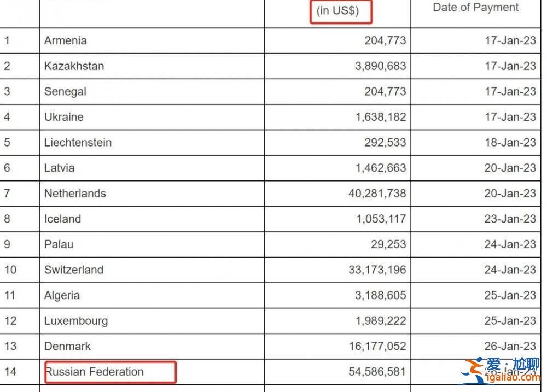The image size is (547, 392).
Task: Click the Date of Payment header
Action: click(x=475, y=7)
